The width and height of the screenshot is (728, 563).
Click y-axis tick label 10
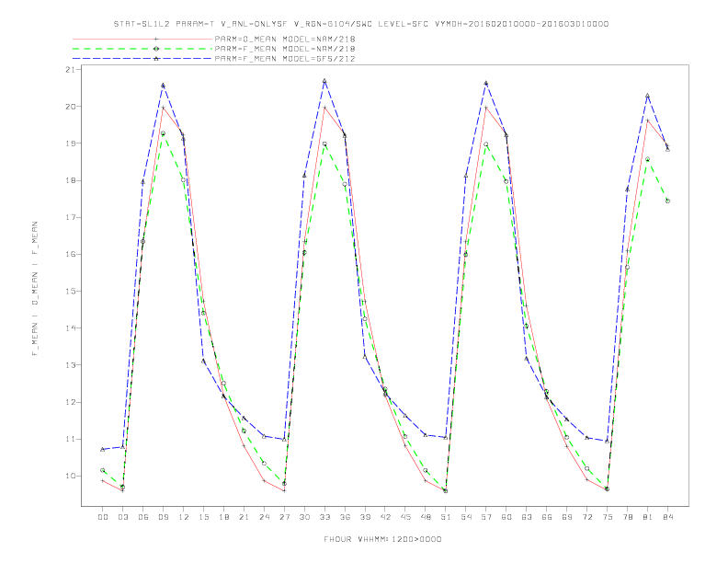click(x=70, y=477)
